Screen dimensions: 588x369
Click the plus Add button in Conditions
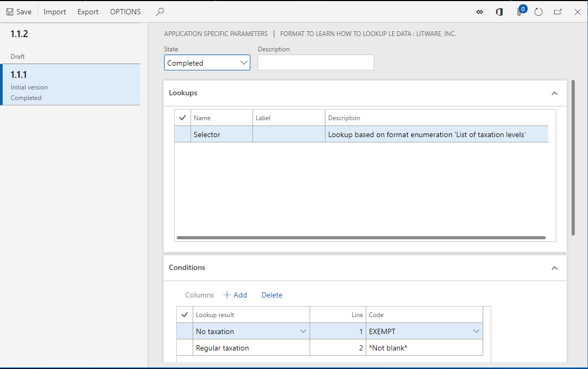point(235,295)
